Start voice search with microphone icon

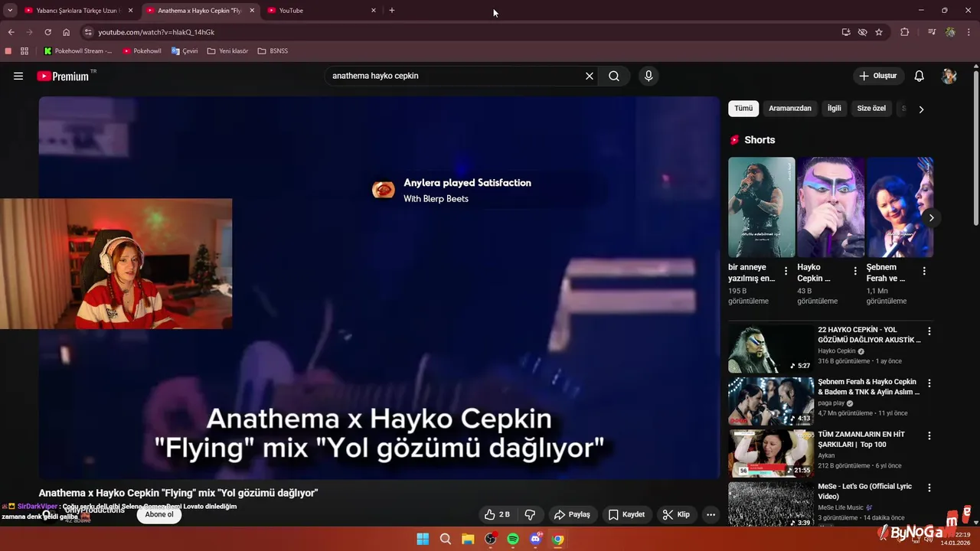(x=648, y=76)
